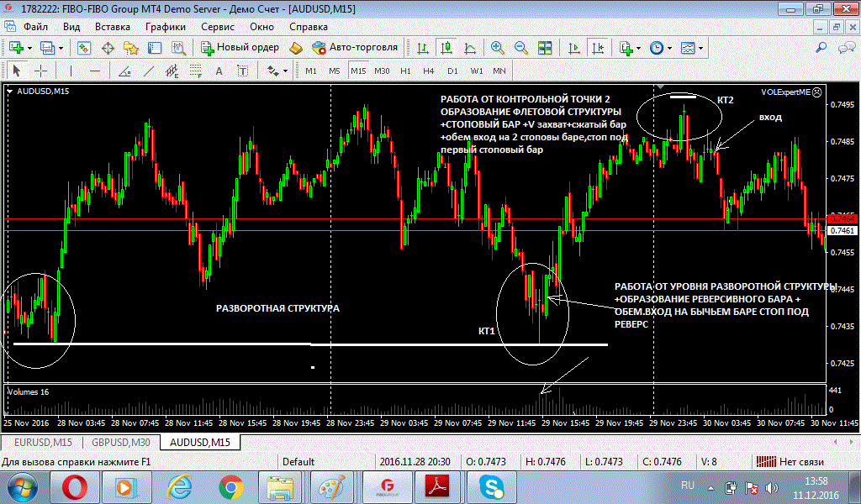Screen dimensions: 861x504
Task: Select the trendline by angle tool
Action: point(124,71)
